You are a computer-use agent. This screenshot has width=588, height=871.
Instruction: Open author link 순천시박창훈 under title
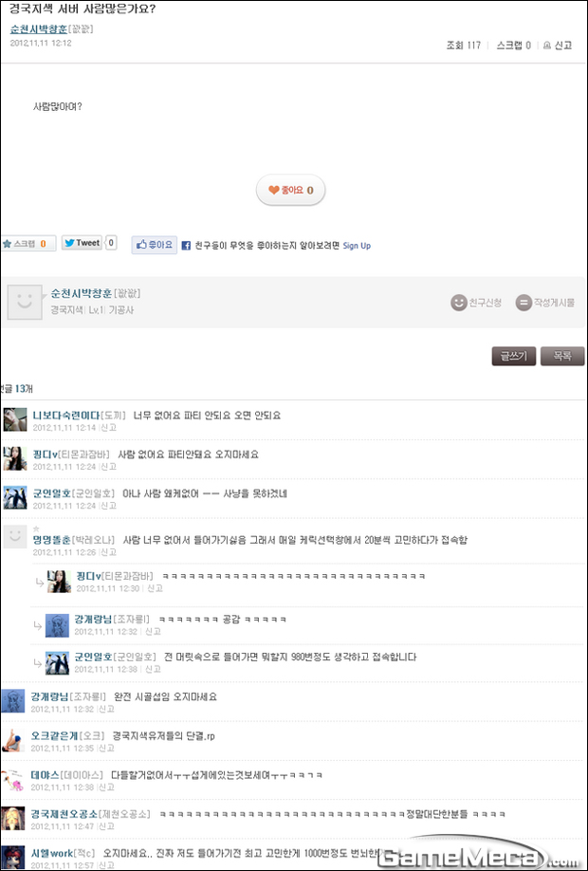point(38,28)
